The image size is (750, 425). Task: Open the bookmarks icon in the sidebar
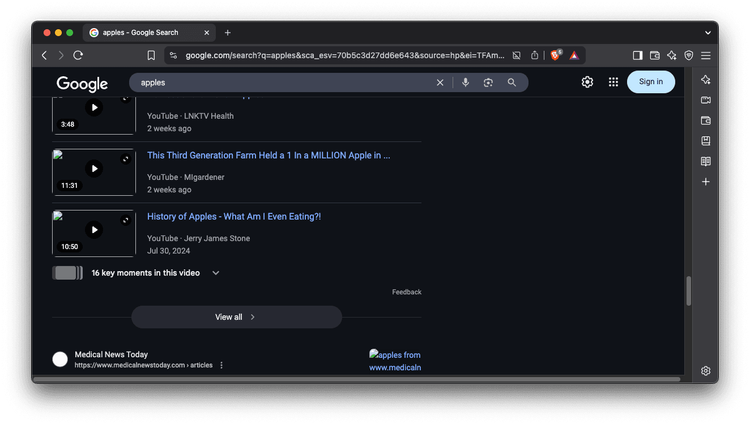click(706, 141)
